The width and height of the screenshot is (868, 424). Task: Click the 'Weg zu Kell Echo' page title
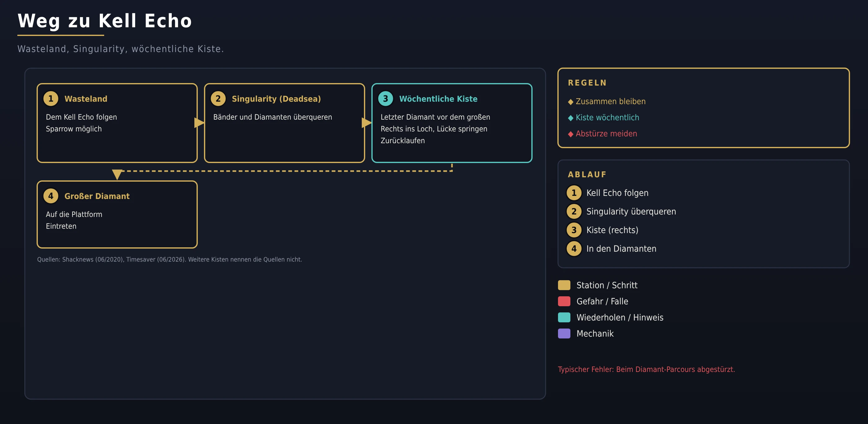pyautogui.click(x=105, y=21)
